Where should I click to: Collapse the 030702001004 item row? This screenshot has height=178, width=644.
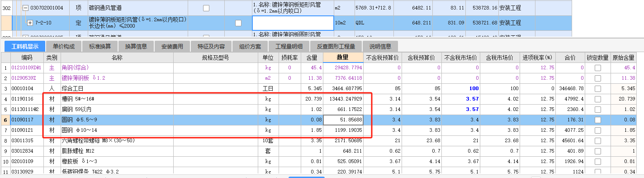pyautogui.click(x=26, y=8)
